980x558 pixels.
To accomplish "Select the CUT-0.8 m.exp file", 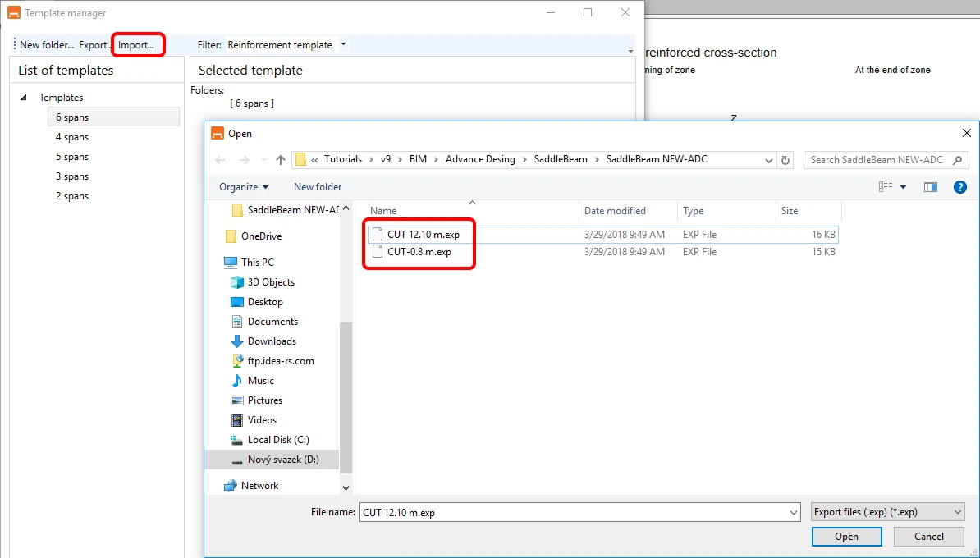I will [419, 252].
